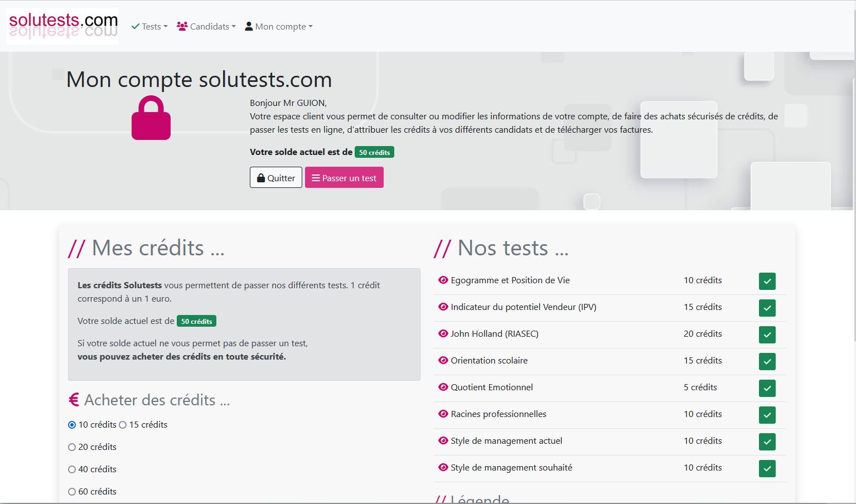Viewport: 856px width, 504px height.
Task: Select the 10 crédits radio option
Action: pyautogui.click(x=72, y=425)
